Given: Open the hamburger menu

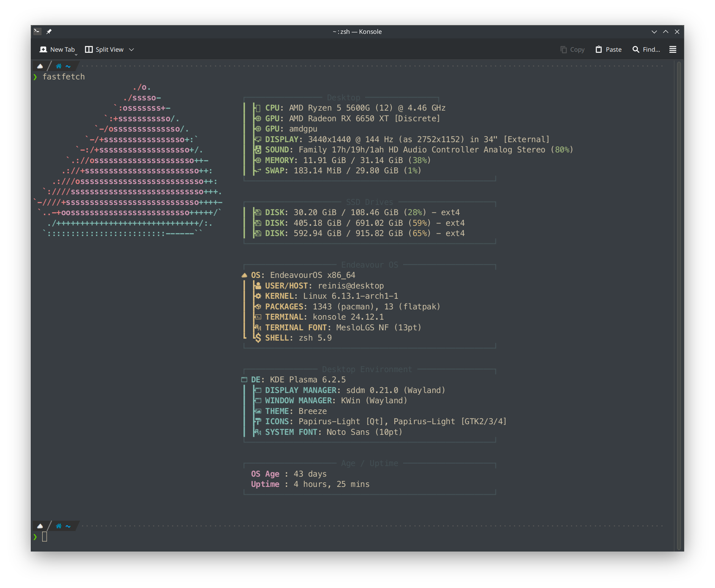Looking at the screenshot, I should 672,49.
